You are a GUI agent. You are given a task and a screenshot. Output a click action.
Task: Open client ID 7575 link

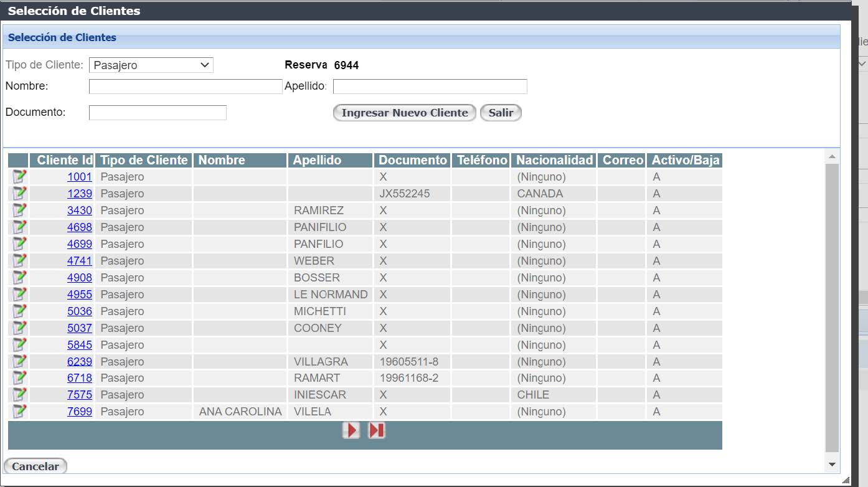(x=80, y=395)
